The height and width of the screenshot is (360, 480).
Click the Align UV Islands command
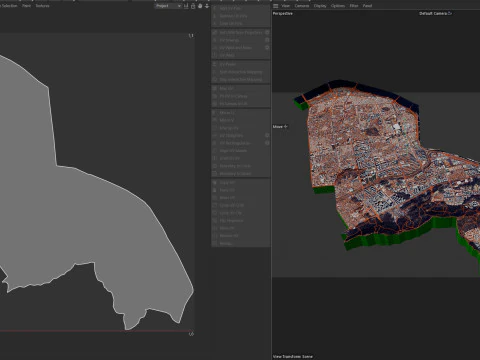coord(241,151)
